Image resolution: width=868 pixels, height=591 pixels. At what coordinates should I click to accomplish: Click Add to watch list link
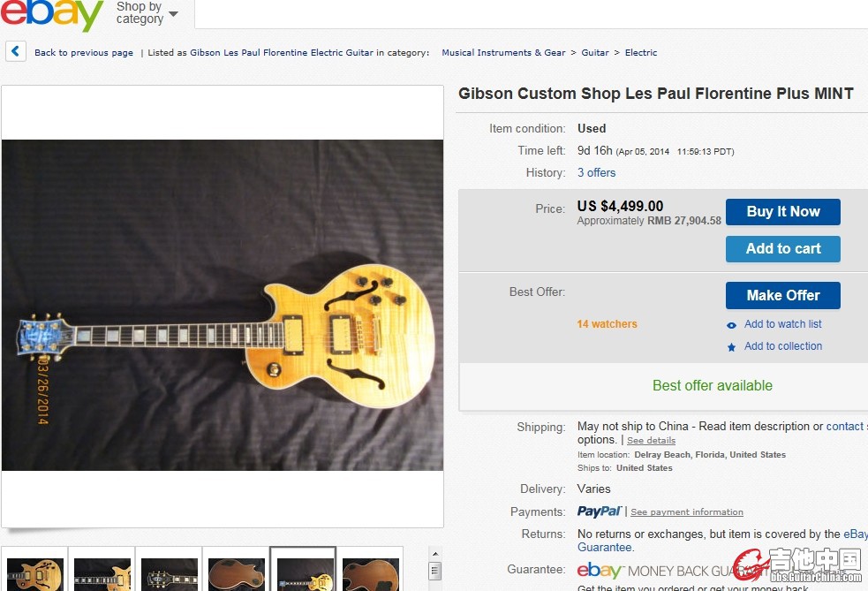pyautogui.click(x=782, y=324)
